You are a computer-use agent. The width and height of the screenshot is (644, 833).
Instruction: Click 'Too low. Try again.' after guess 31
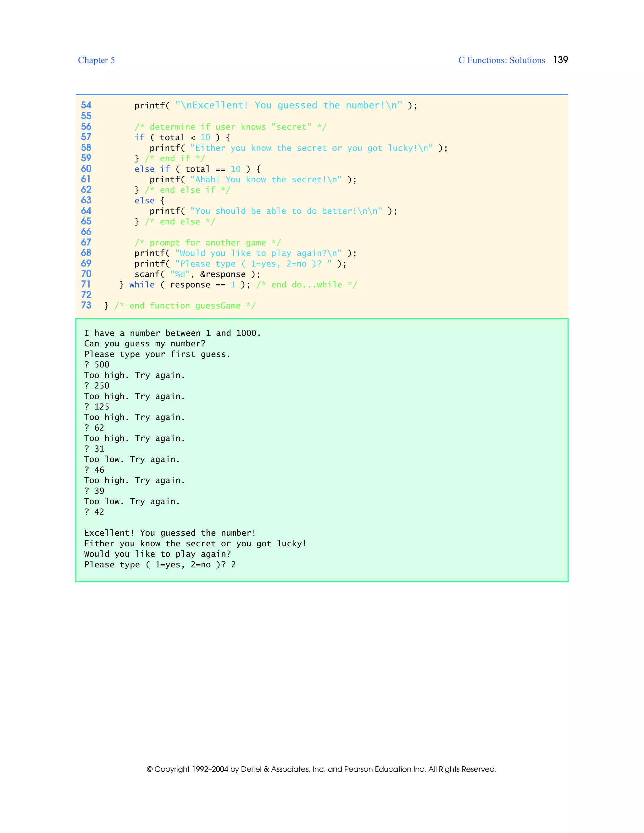[132, 460]
